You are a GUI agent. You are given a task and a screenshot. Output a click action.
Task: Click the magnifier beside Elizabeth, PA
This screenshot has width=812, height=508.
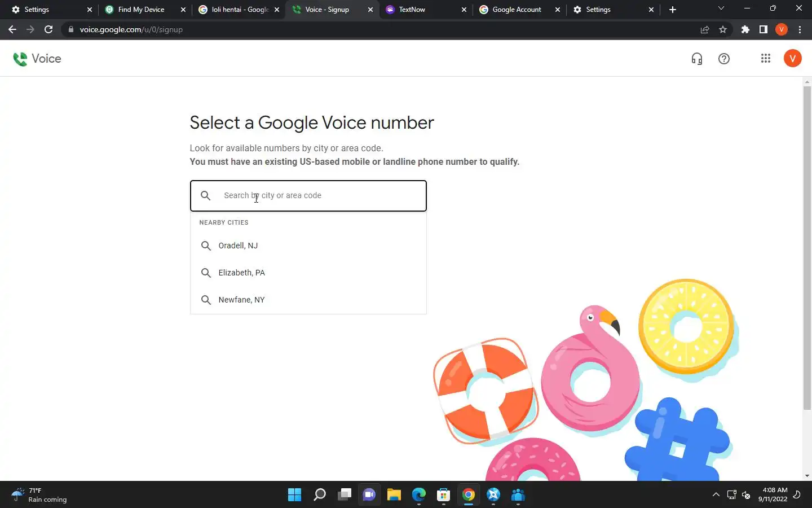[206, 273]
